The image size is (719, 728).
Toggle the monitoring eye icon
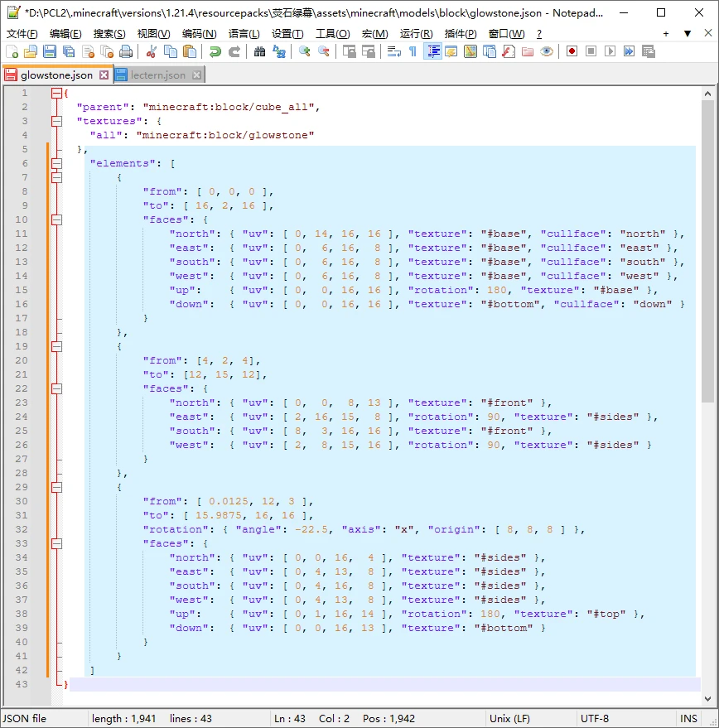point(547,51)
